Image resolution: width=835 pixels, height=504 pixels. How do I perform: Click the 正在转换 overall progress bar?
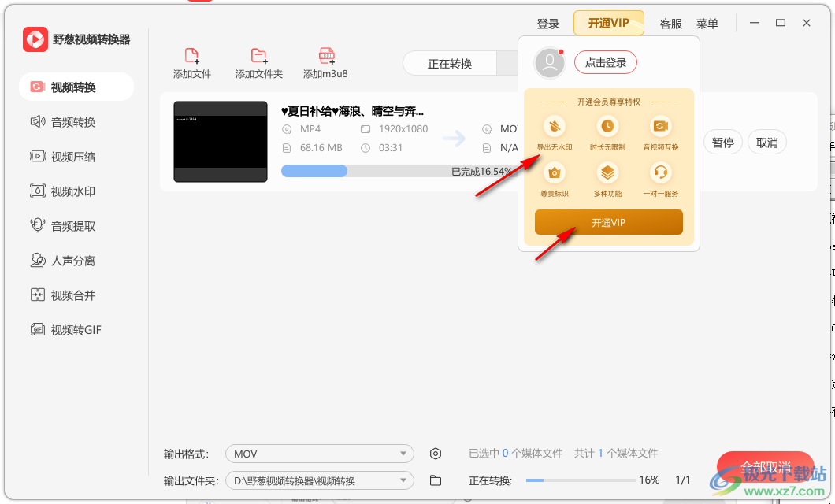click(581, 480)
